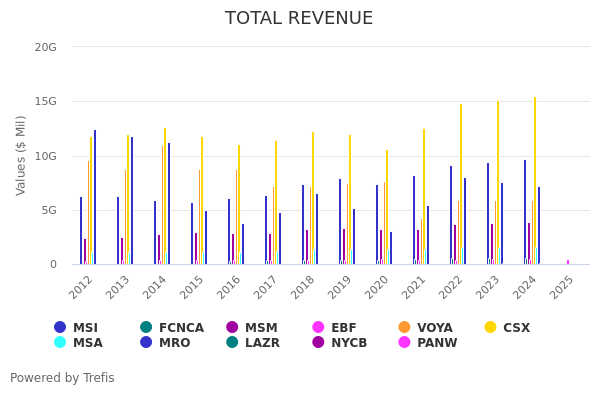Toggle the MSI series in the legend
This screenshot has width=600, height=400.
(x=76, y=328)
